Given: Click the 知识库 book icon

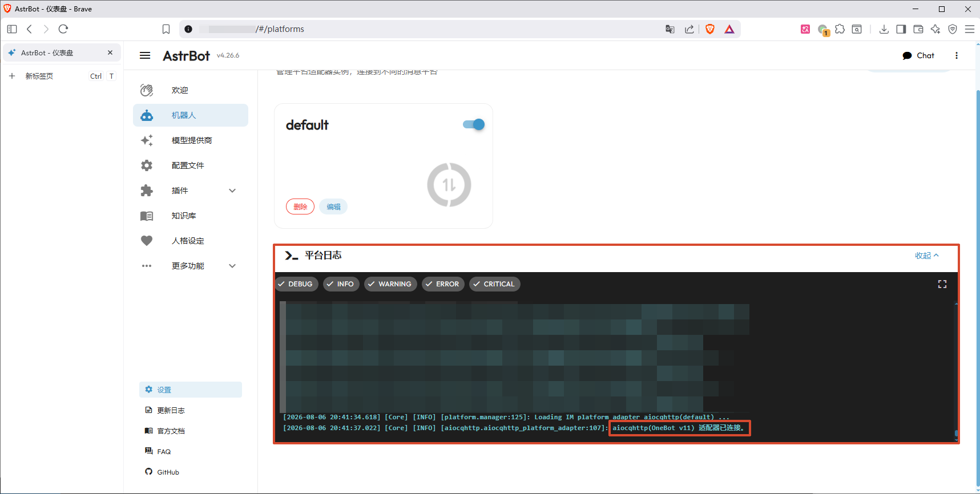Looking at the screenshot, I should pos(147,216).
